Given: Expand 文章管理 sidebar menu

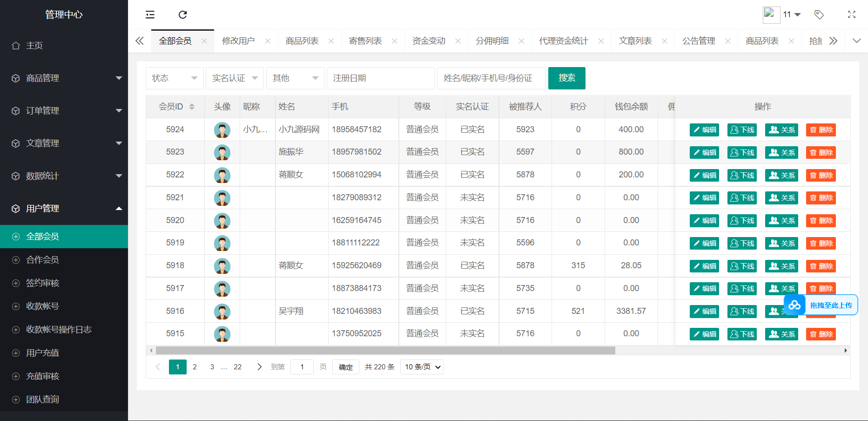Looking at the screenshot, I should [64, 143].
